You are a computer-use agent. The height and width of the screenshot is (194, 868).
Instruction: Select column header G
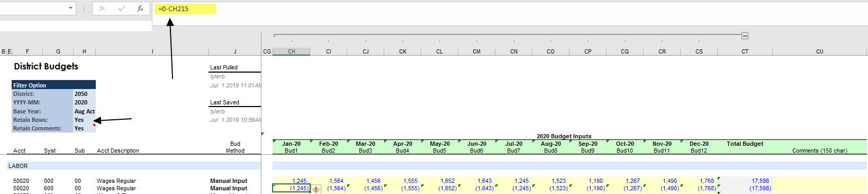(x=58, y=51)
